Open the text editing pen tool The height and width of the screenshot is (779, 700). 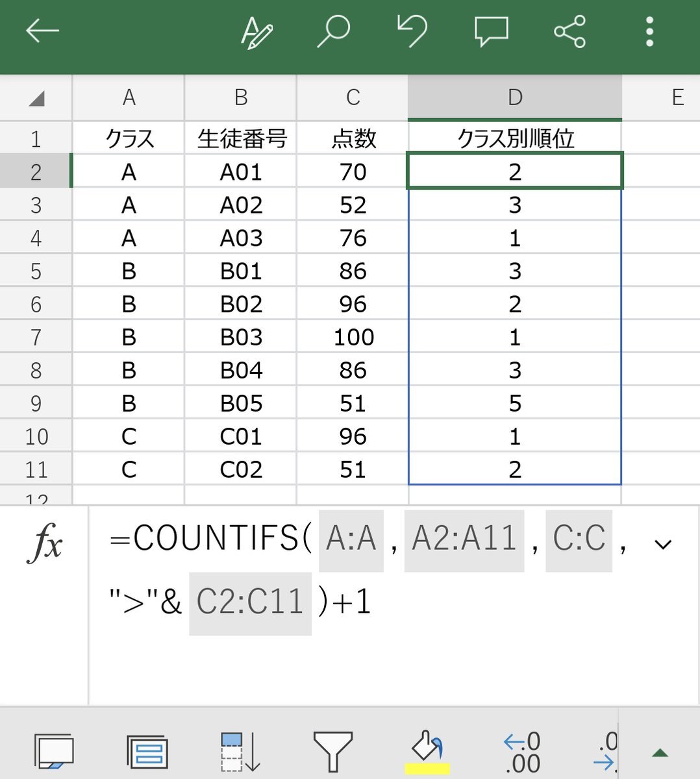[x=256, y=32]
